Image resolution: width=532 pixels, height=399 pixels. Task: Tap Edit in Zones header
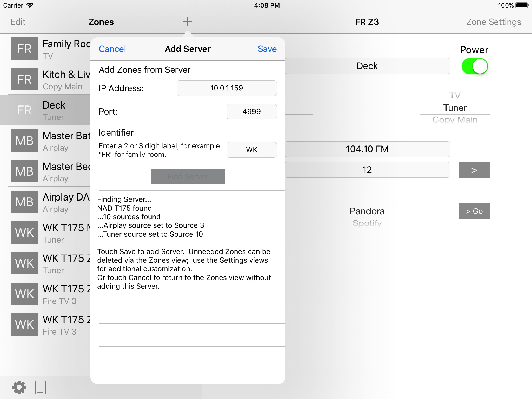(x=18, y=22)
